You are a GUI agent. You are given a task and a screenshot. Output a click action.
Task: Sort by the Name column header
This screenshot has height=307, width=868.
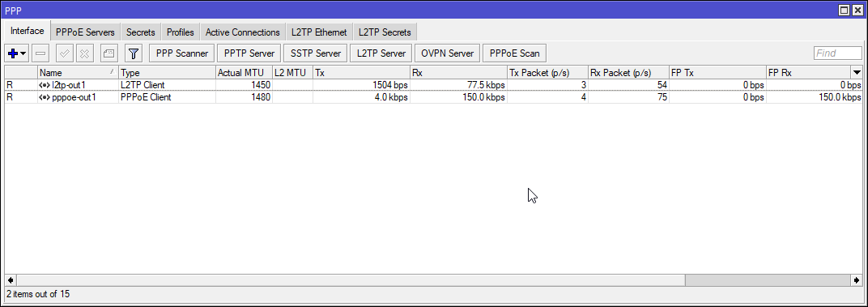[78, 73]
